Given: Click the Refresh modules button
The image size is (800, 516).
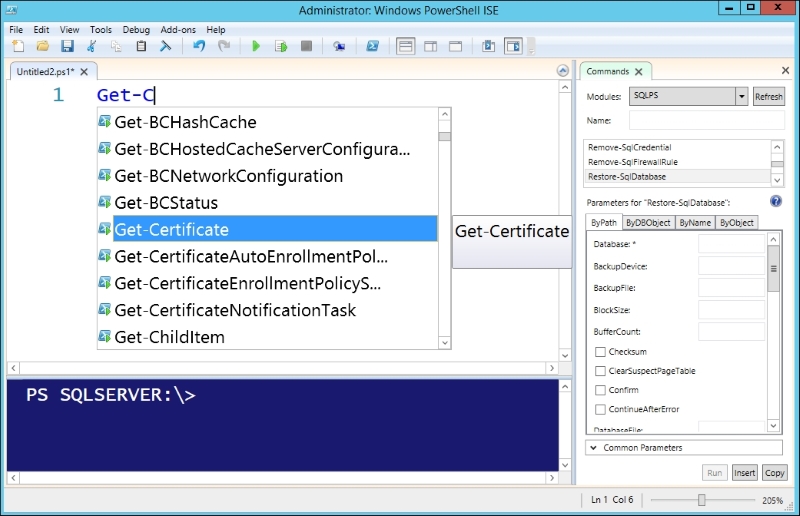Looking at the screenshot, I should coord(768,96).
